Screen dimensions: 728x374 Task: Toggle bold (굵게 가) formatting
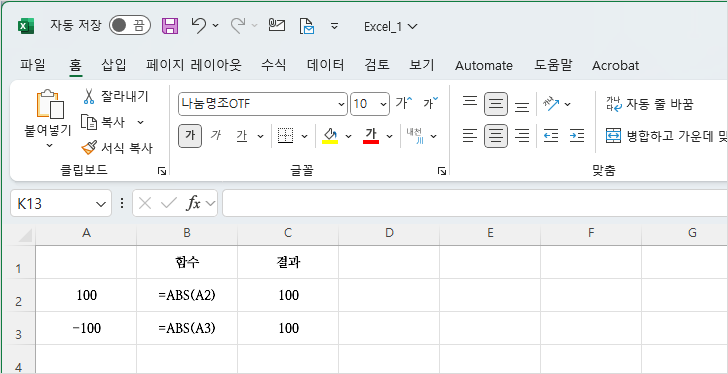pos(190,136)
